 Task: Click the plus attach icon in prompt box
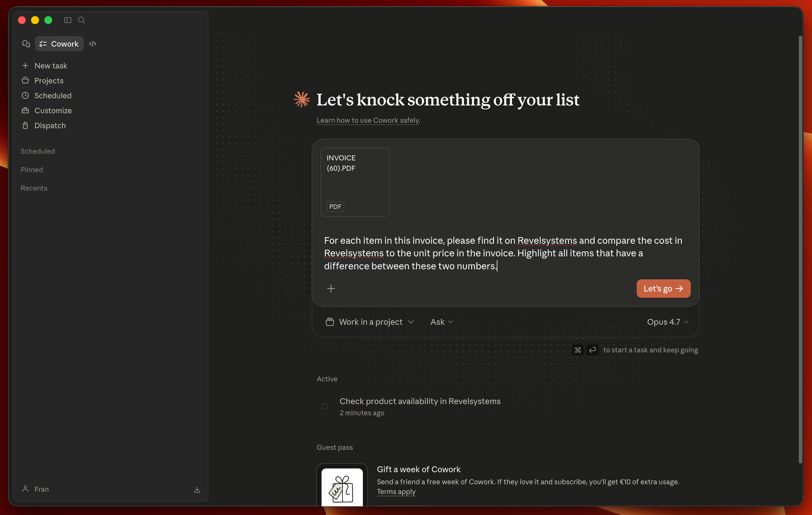[x=331, y=289]
